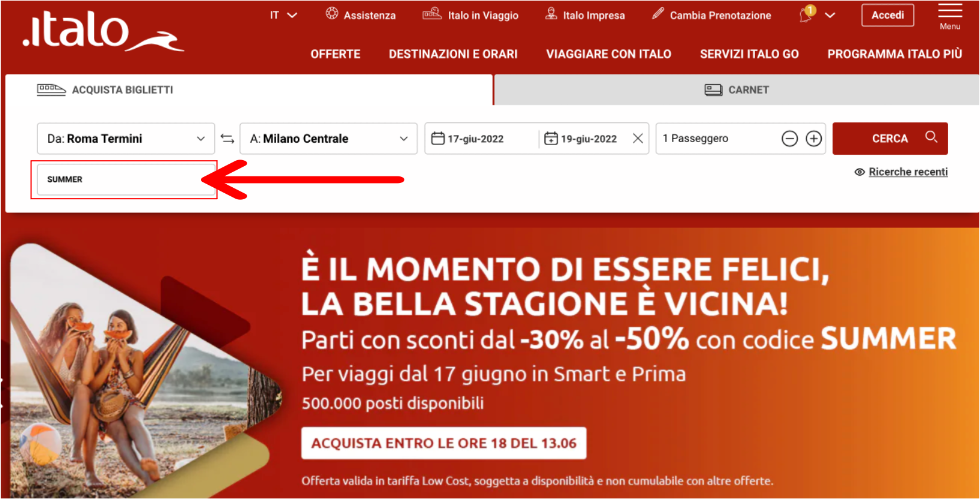Open the A: Milano Centrale dropdown
Image resolution: width=980 pixels, height=499 pixels.
coord(328,138)
